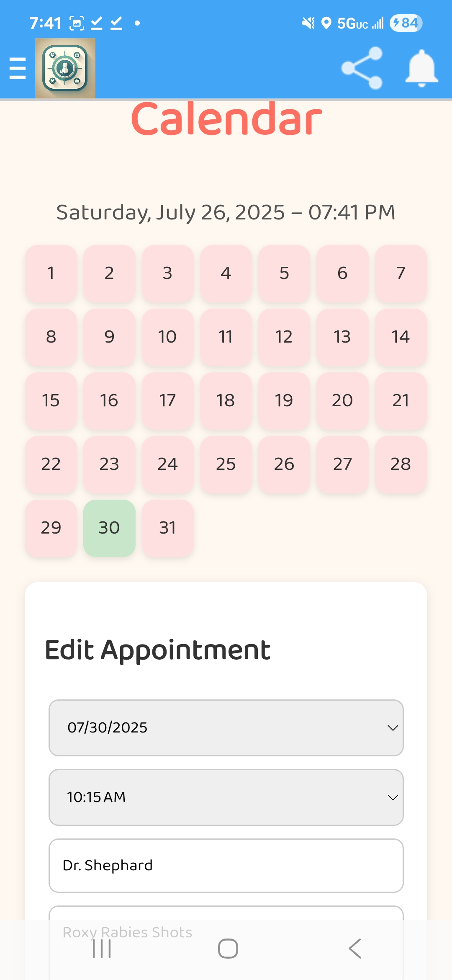Pick day 31 on the calendar

point(167,528)
